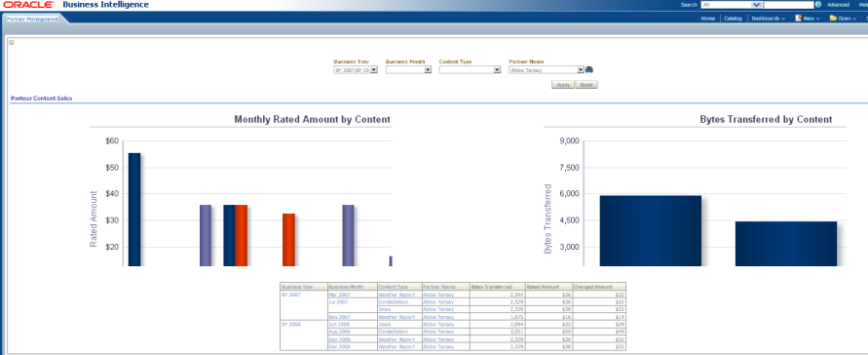Click the Apply button
The image size is (868, 355).
(563, 85)
